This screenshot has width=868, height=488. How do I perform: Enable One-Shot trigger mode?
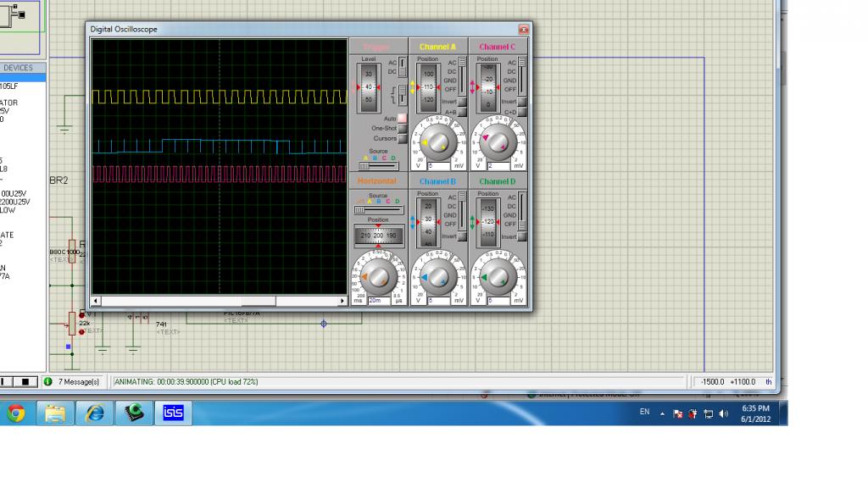point(403,129)
